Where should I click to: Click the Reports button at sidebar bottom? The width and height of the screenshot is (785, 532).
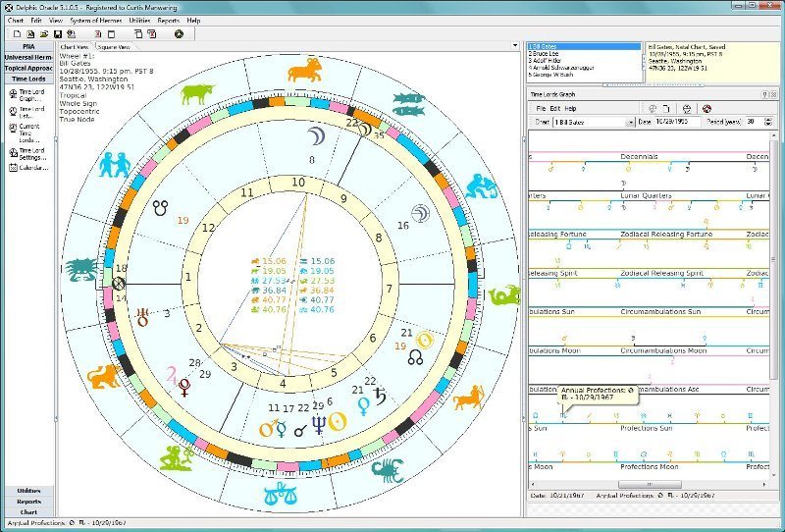27,501
